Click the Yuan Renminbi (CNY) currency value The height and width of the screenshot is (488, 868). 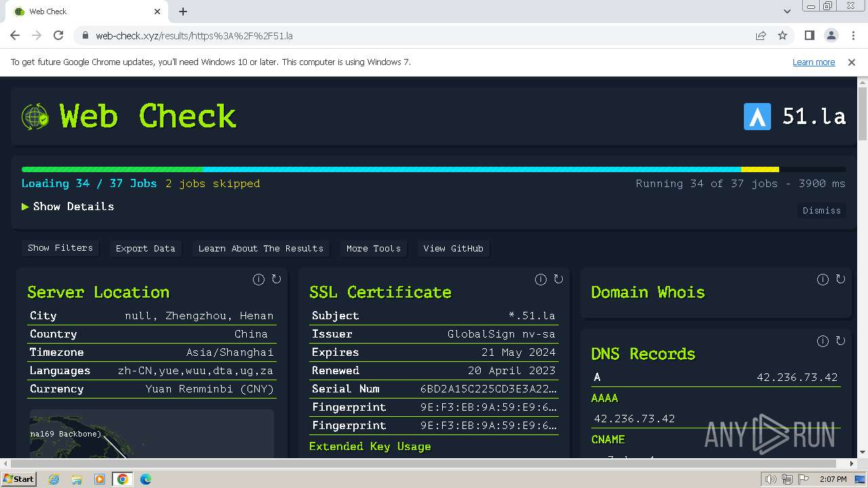point(210,389)
